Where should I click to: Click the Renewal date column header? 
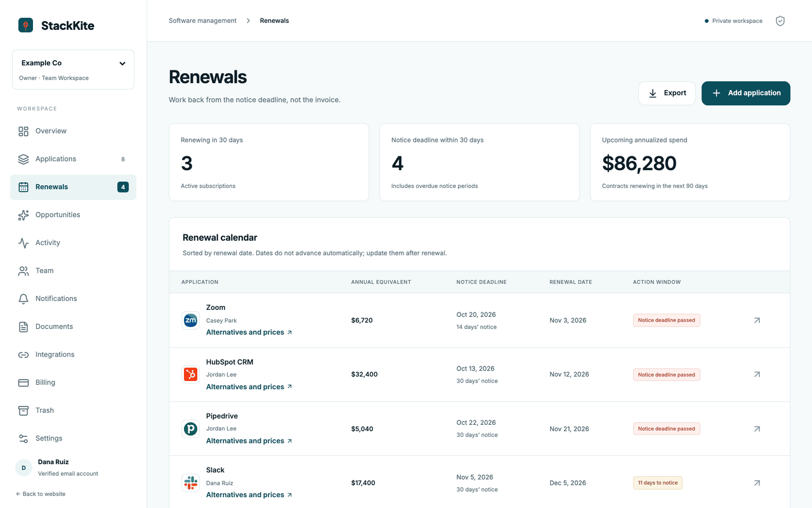click(x=571, y=282)
